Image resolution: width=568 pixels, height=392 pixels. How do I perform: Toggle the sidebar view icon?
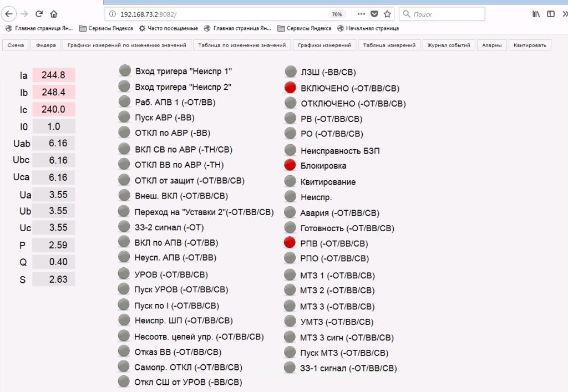point(551,14)
